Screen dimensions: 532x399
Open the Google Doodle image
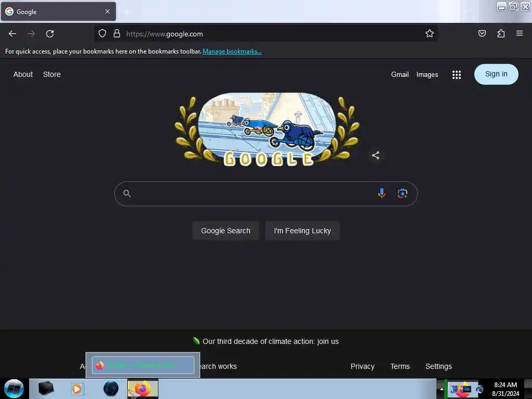coord(267,129)
